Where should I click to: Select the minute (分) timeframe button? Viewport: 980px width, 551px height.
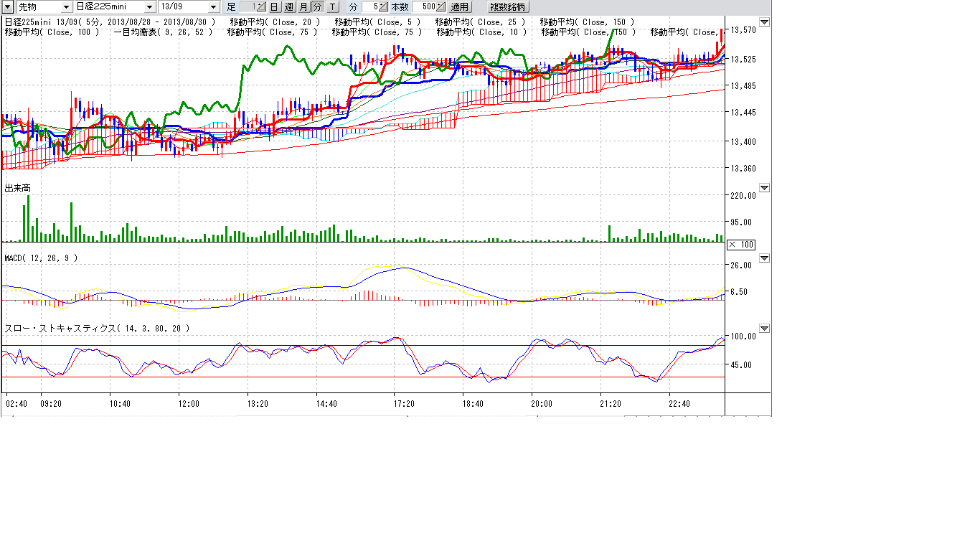(x=317, y=6)
